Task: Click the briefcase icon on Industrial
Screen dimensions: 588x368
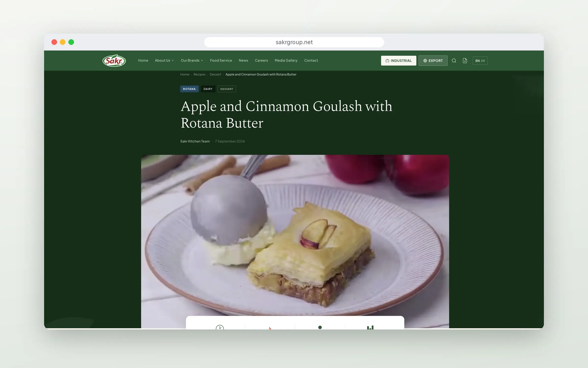Action: (x=387, y=61)
